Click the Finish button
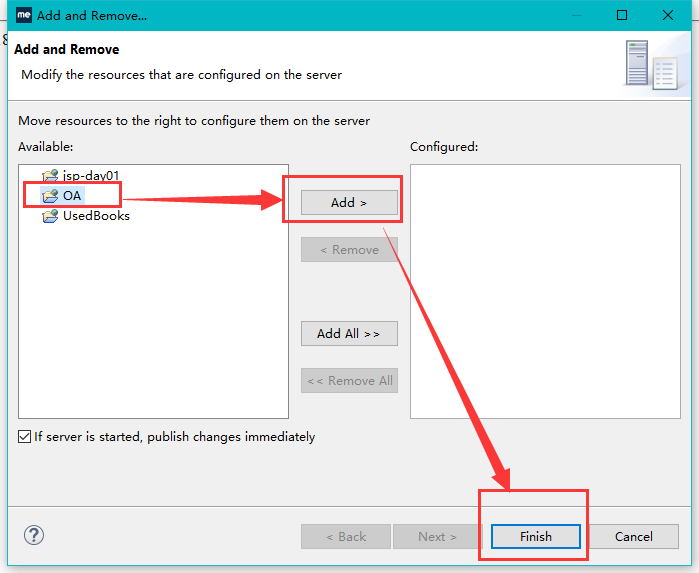This screenshot has width=699, height=573. pos(536,536)
